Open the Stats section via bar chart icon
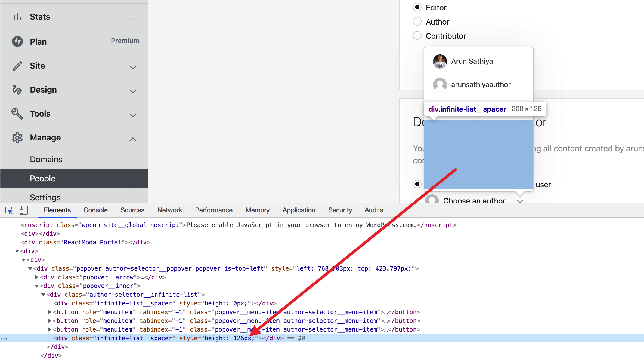Image resolution: width=644 pixels, height=361 pixels. 17,16
